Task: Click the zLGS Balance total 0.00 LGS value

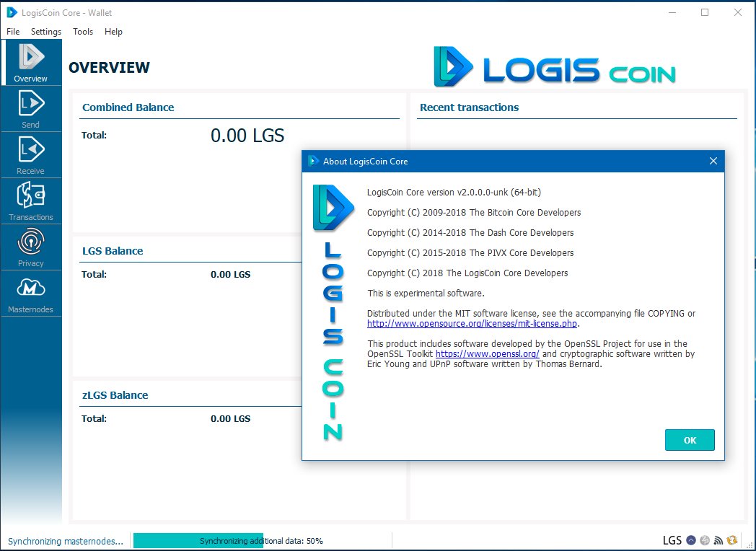Action: [230, 418]
